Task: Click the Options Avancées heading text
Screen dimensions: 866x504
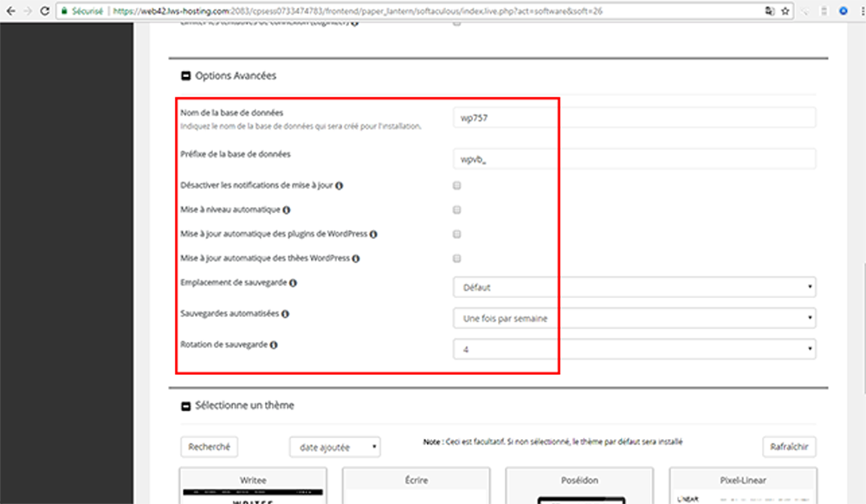Action: [x=236, y=75]
